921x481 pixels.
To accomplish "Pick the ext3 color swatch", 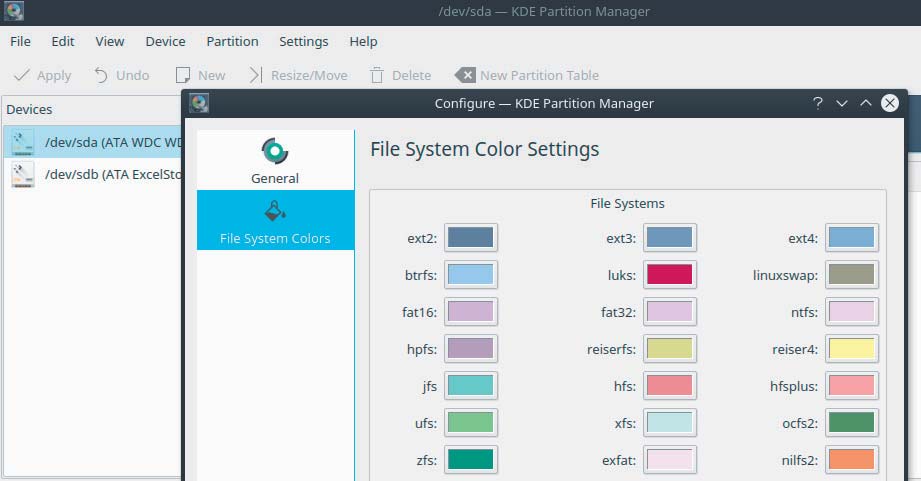I will coord(670,237).
